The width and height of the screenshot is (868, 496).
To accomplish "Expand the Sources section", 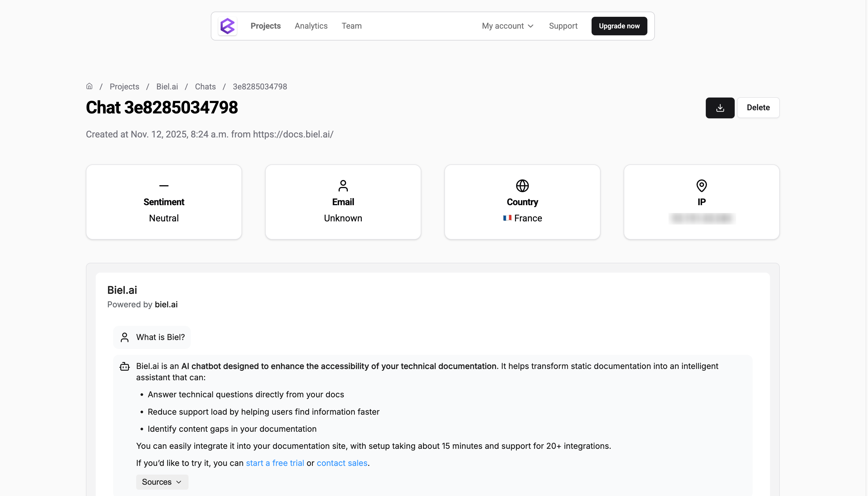I will click(x=162, y=482).
